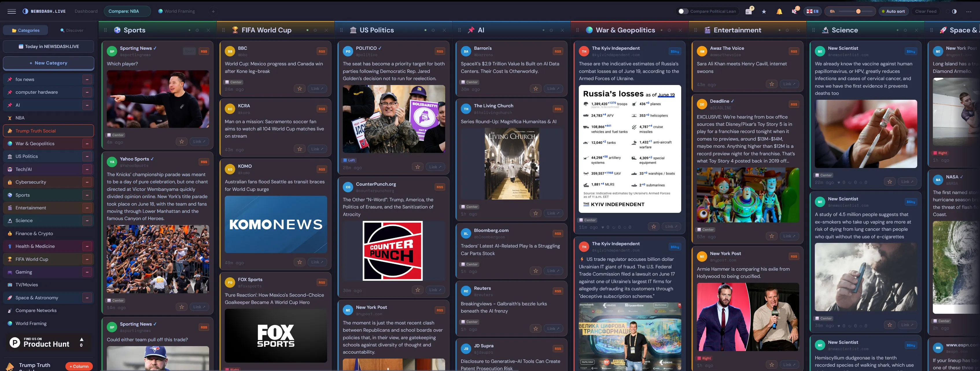Open settings gear in the Science column header

coord(905,30)
